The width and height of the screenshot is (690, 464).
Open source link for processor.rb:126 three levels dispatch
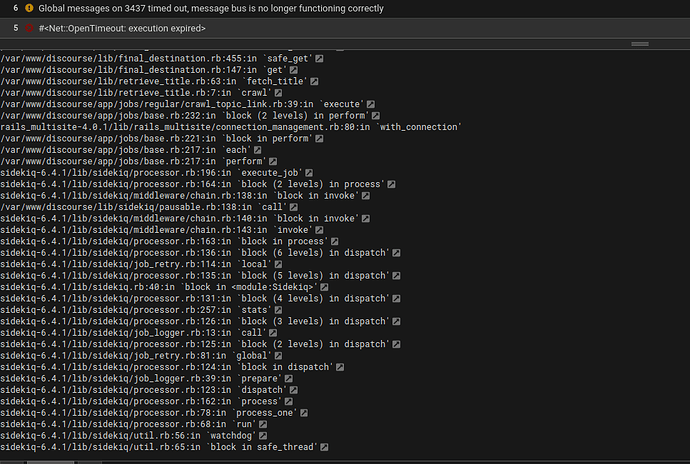tap(396, 322)
